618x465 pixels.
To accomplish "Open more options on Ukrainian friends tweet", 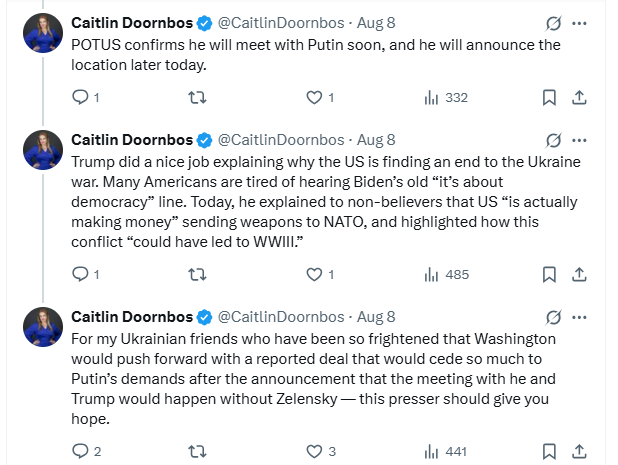I will tap(579, 317).
